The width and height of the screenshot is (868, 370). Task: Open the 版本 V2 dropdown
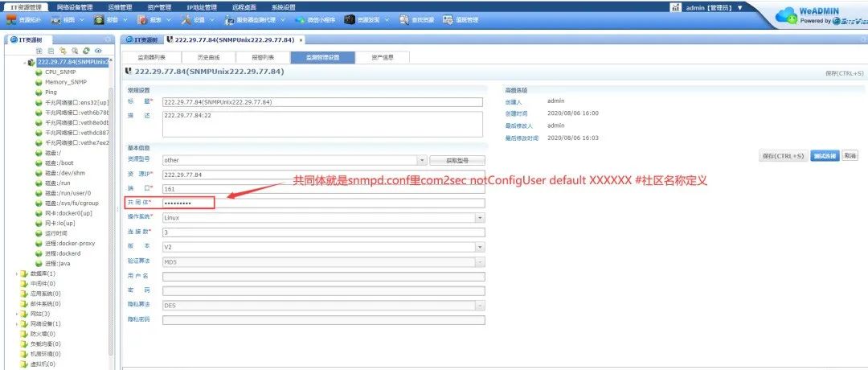tap(480, 247)
